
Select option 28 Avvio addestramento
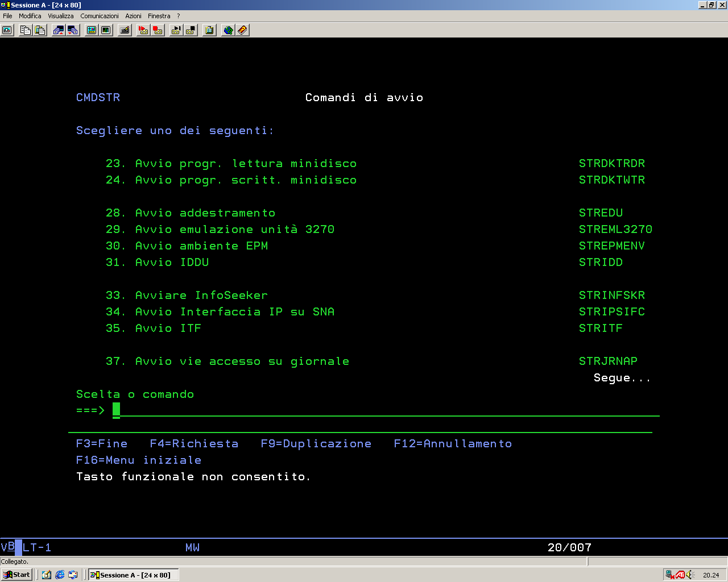point(191,213)
